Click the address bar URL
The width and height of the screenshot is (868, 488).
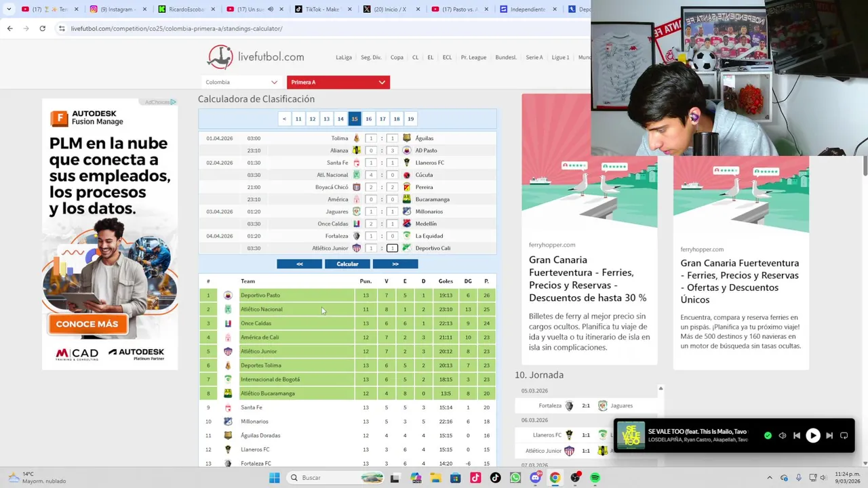(x=176, y=28)
